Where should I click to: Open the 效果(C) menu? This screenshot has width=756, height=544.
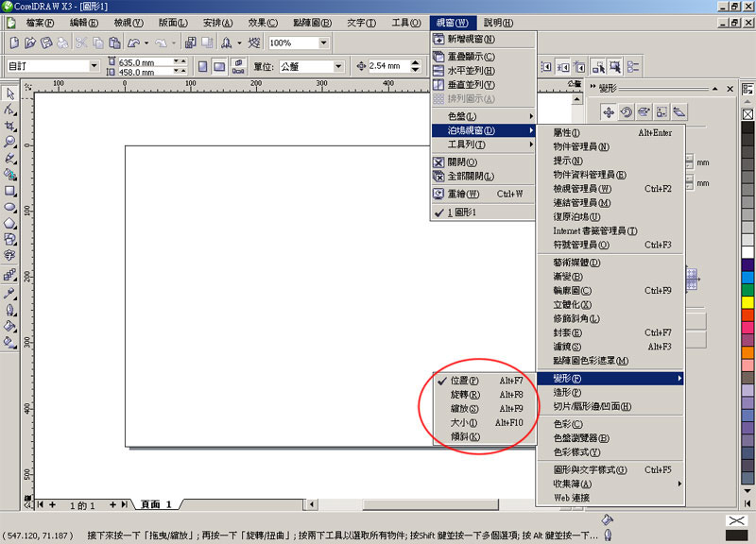tap(263, 23)
